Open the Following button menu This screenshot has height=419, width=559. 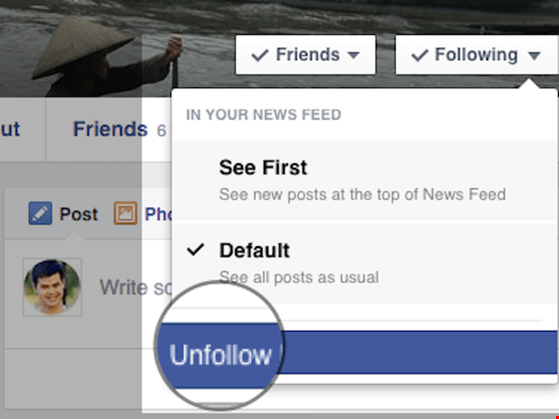click(x=477, y=55)
